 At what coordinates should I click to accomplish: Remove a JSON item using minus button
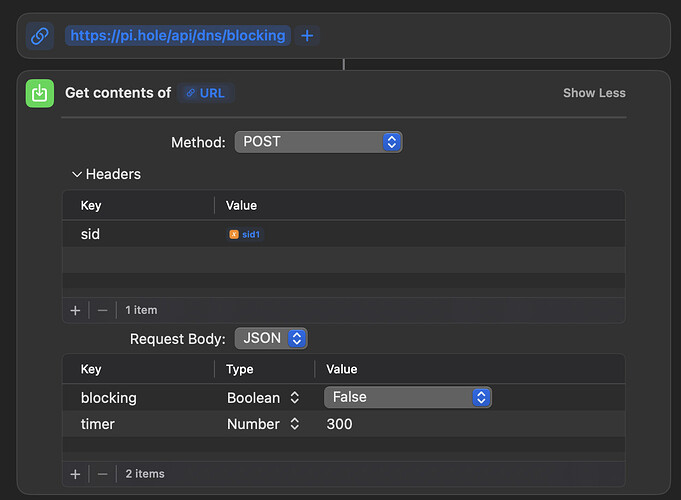point(102,473)
